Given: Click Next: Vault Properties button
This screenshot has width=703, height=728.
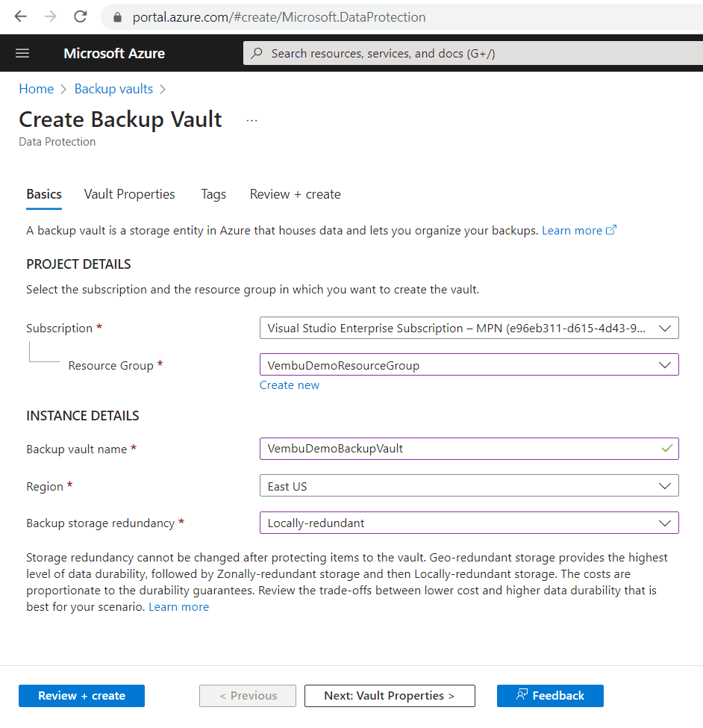Looking at the screenshot, I should 390,695.
